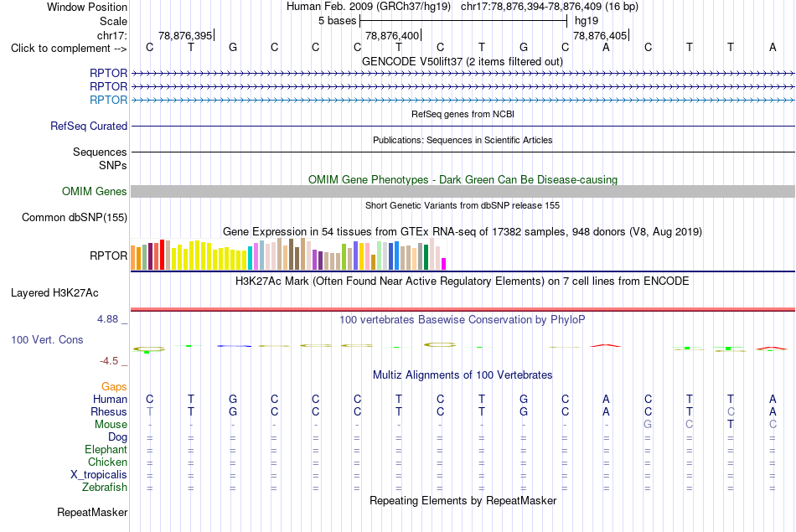Viewport: 796px width, 532px height.
Task: Click the T base in Mouse row
Action: point(731,425)
